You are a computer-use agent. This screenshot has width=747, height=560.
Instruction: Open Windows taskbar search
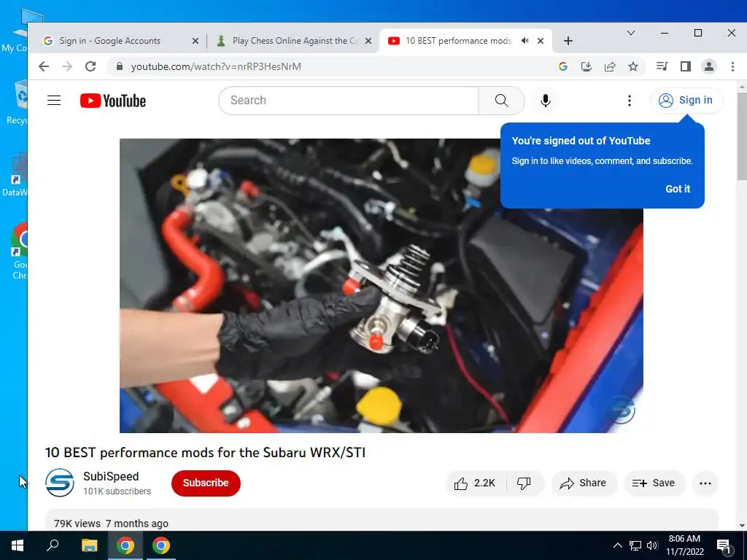[53, 545]
